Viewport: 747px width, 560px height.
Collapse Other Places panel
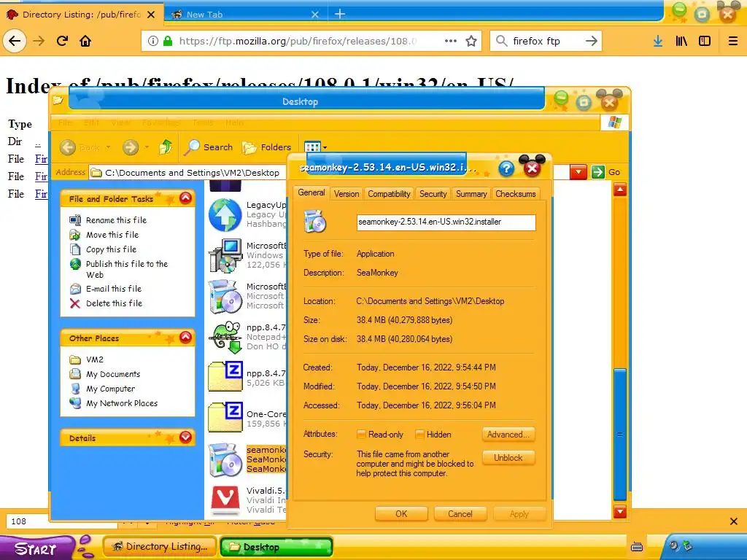coord(186,338)
